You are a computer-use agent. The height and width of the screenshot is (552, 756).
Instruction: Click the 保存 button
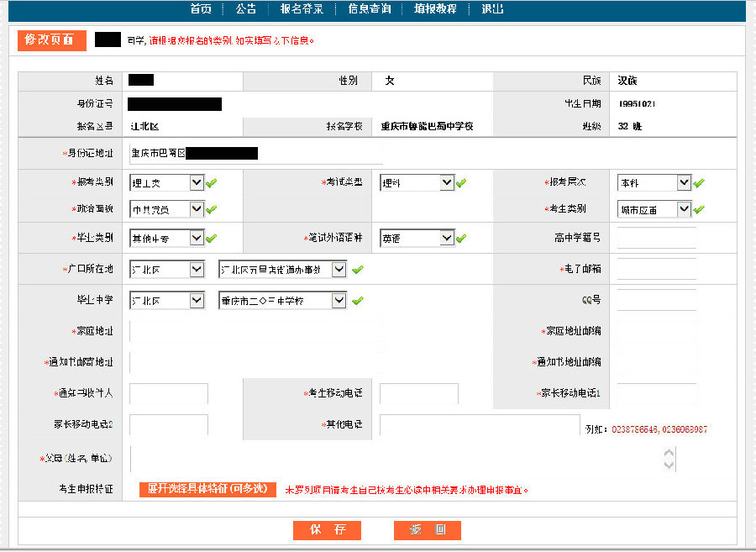point(326,530)
